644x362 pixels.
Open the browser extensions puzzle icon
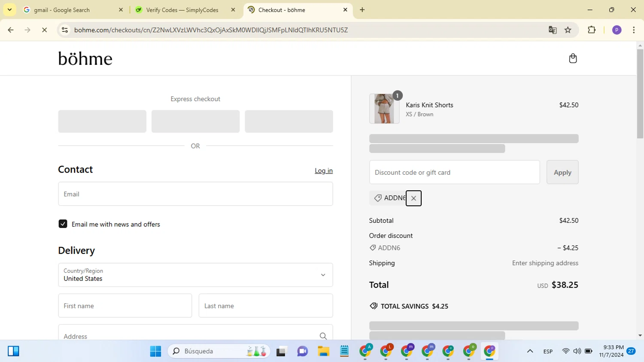point(592,30)
